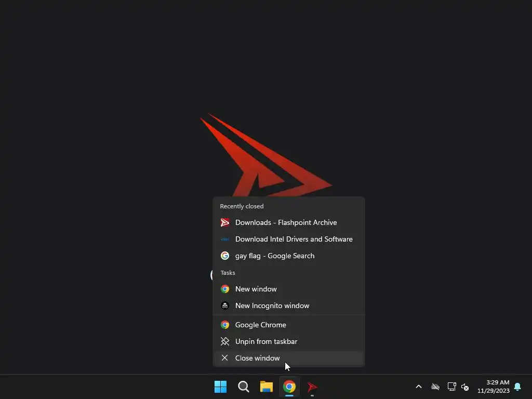Viewport: 532px width, 399px height.
Task: Click Chrome icon on the taskbar
Action: [x=289, y=387]
